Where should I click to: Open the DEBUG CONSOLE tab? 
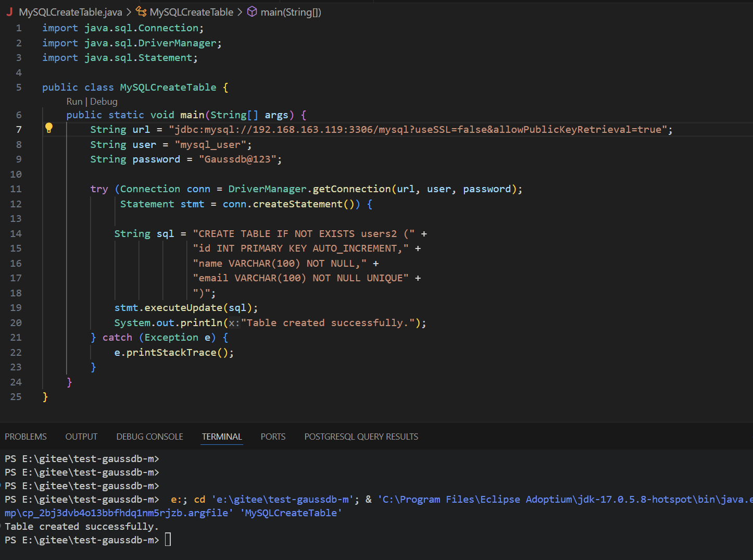tap(150, 437)
